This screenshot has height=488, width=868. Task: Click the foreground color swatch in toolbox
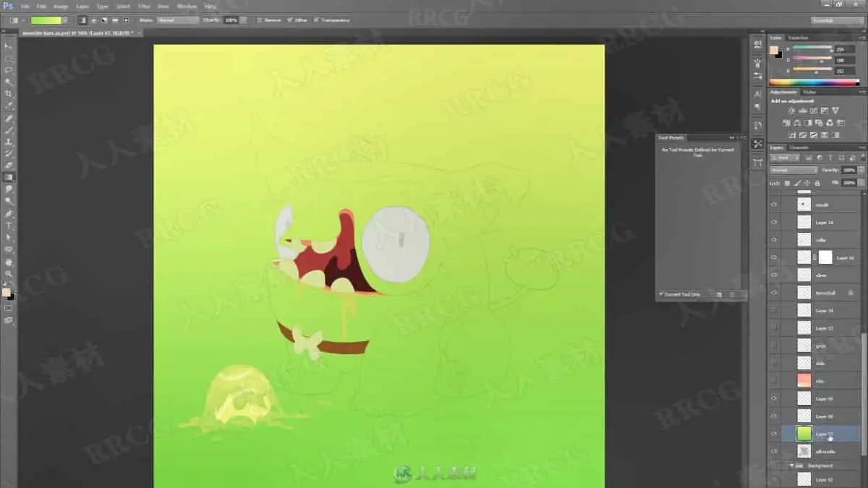[7, 293]
